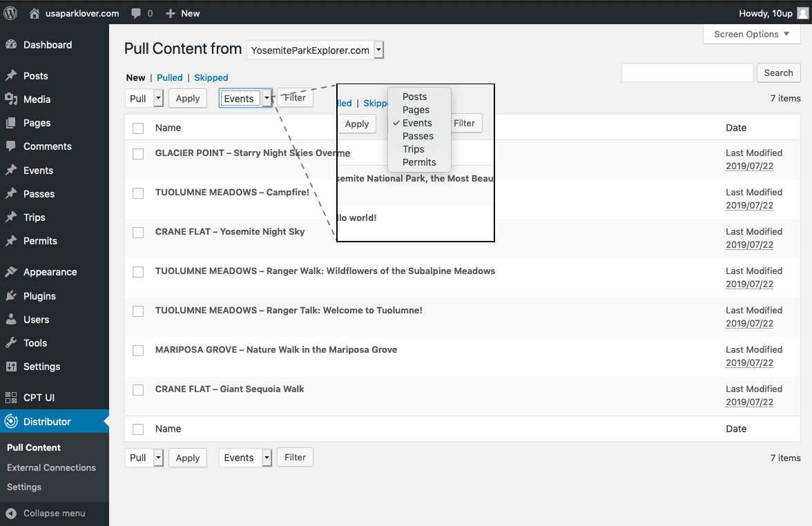Click the Settings sliders icon in sidebar
The height and width of the screenshot is (526, 812).
point(11,367)
